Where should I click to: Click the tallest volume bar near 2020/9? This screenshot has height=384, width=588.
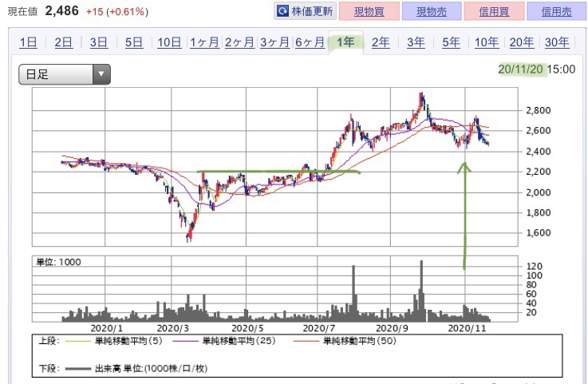pos(421,291)
